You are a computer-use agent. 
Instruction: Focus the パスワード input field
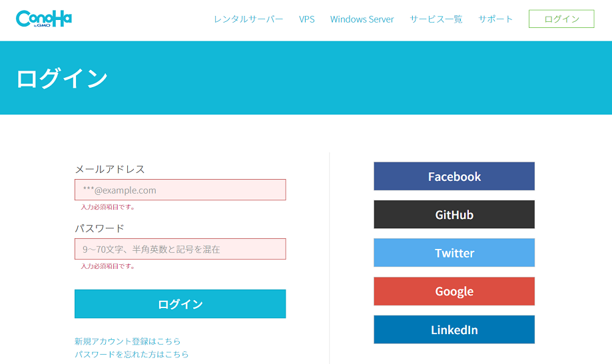click(x=180, y=249)
